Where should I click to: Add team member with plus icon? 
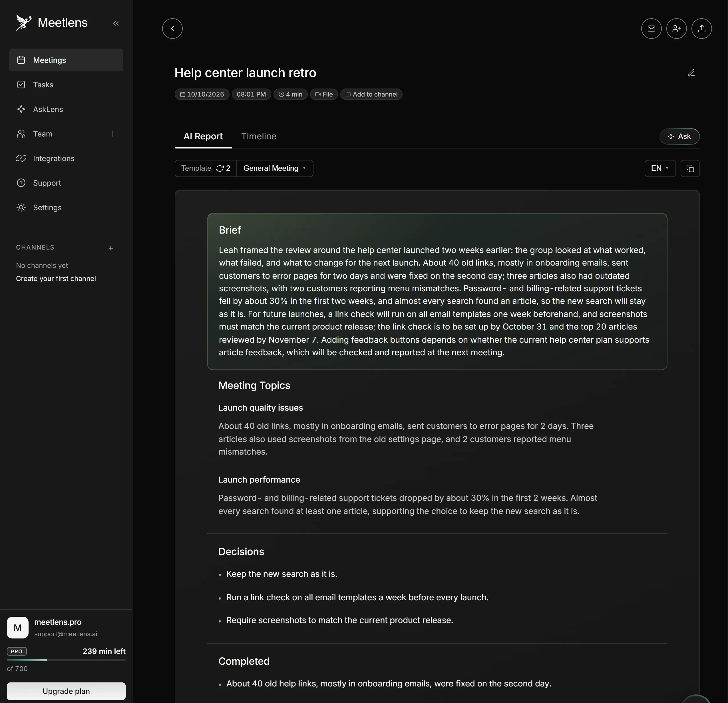[x=112, y=134]
